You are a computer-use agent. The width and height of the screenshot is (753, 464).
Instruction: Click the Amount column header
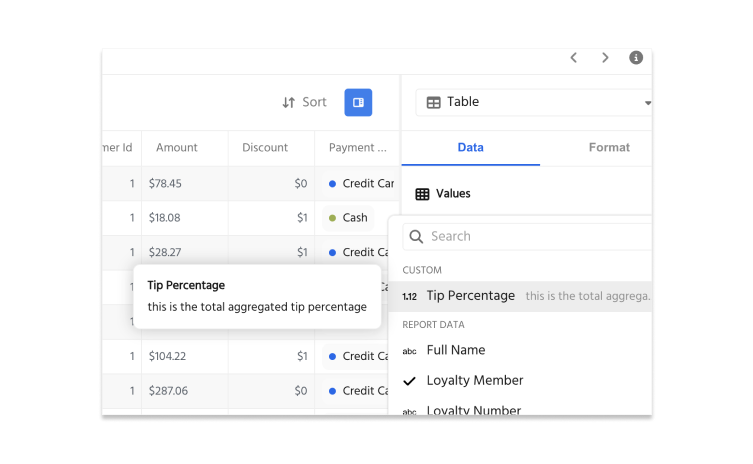177,147
